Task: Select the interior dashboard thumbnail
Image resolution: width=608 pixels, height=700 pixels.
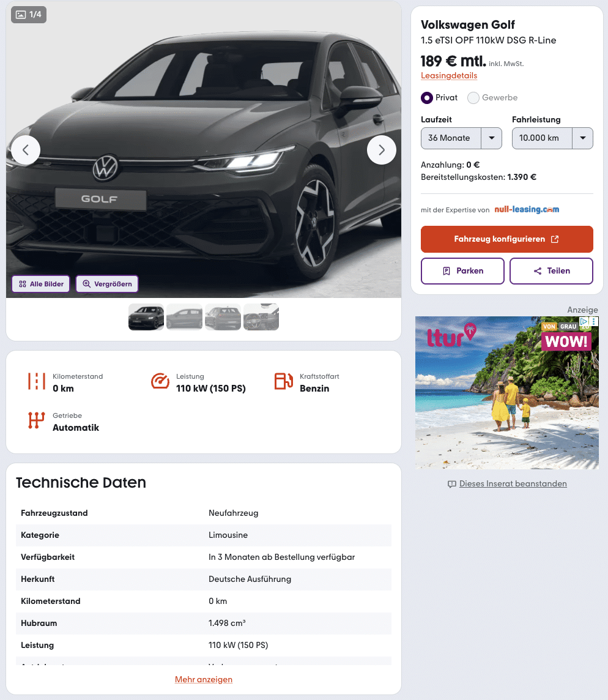Action: pyautogui.click(x=261, y=317)
